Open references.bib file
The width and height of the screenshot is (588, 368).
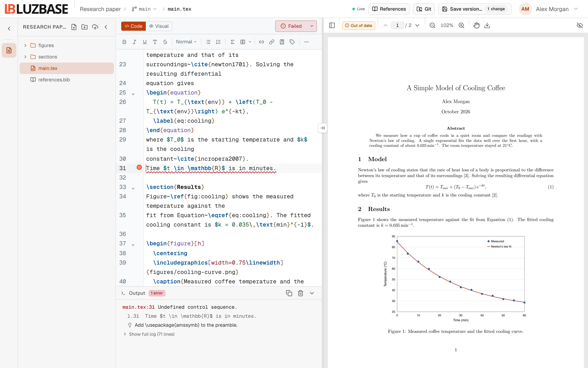[67, 80]
